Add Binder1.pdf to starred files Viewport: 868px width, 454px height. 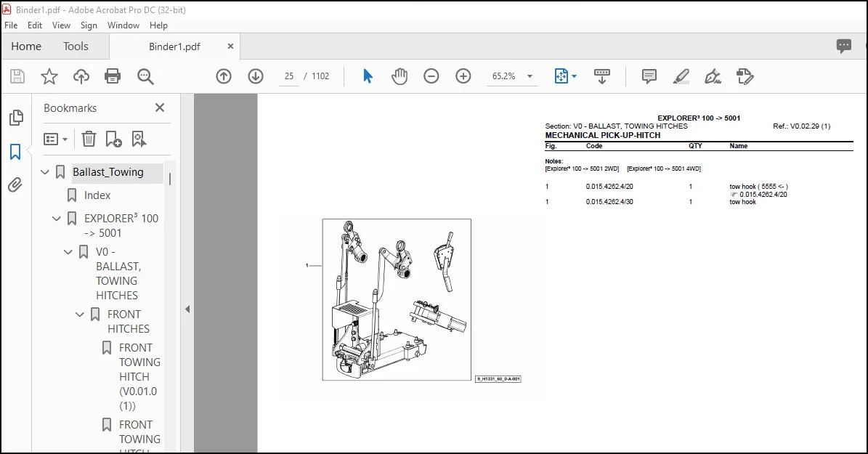click(49, 76)
